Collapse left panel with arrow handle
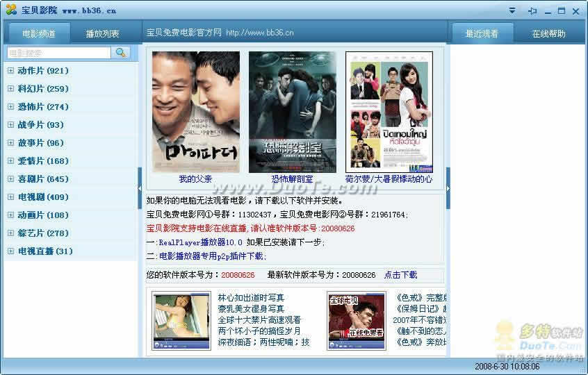This screenshot has width=588, height=375. pyautogui.click(x=140, y=188)
